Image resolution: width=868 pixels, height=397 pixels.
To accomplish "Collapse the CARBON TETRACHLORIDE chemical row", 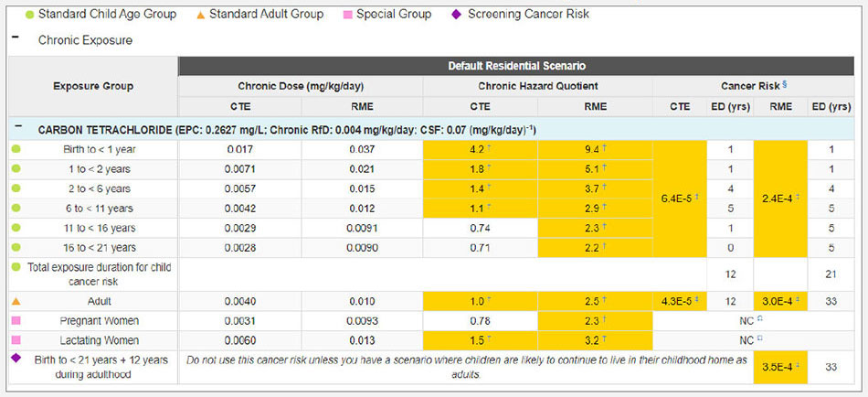I will tap(19, 126).
